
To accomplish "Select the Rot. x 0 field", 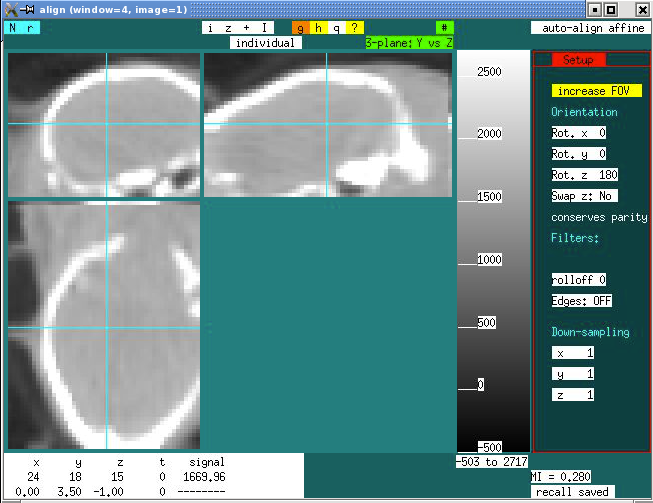I will click(x=578, y=133).
